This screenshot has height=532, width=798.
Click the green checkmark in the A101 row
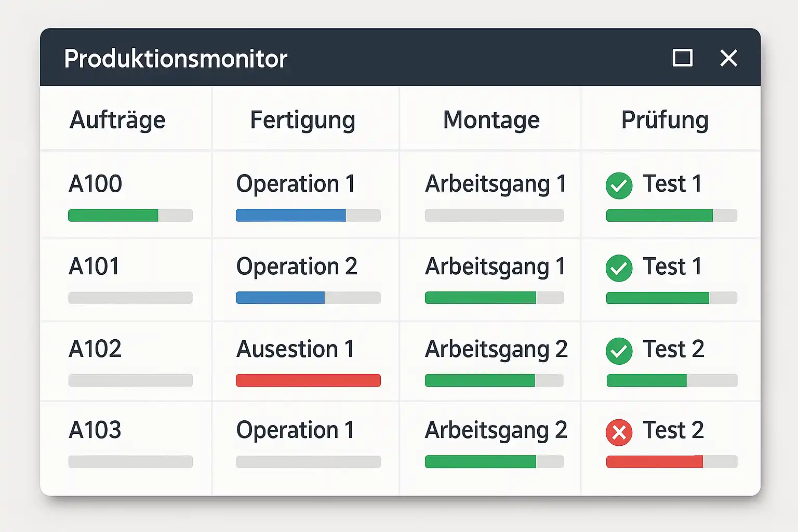[x=619, y=268]
